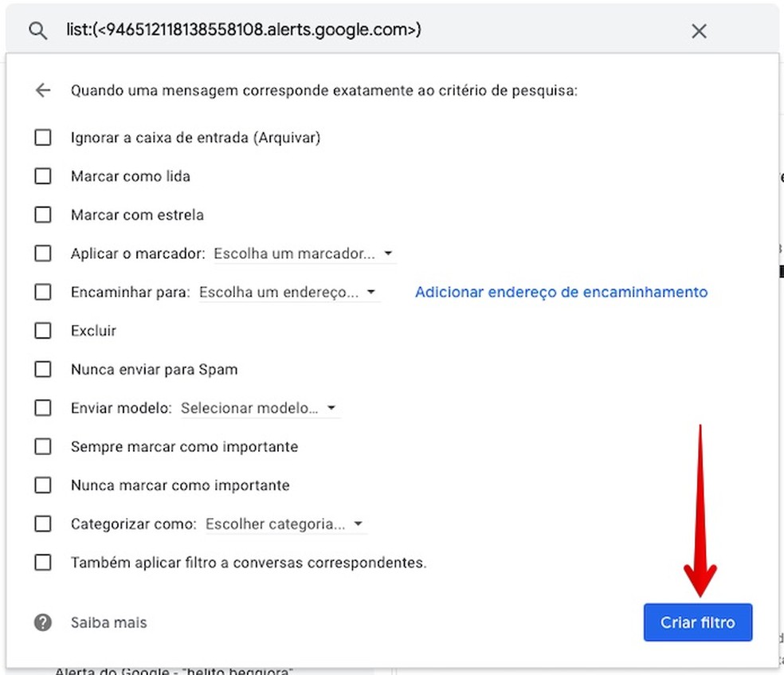Click the help question mark icon

(43, 622)
